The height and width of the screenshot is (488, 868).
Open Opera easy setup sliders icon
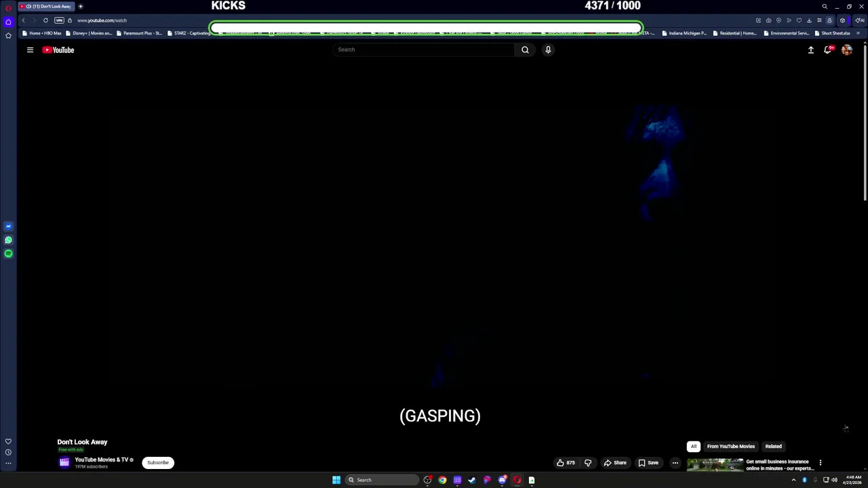coord(819,20)
